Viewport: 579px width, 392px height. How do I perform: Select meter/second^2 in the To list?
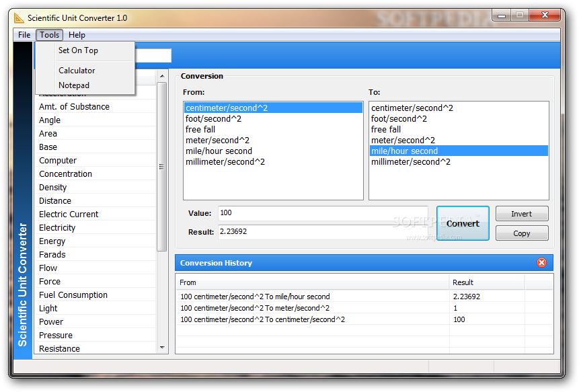point(459,141)
